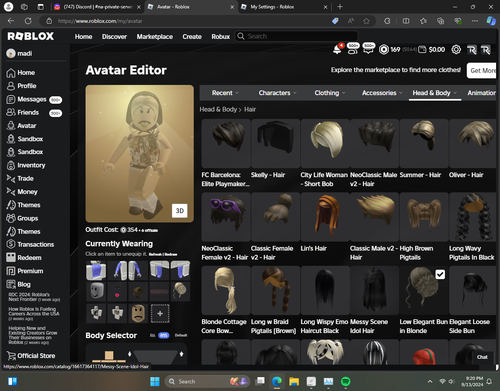Viewport: 500px width, 391px height.
Task: Open Microsoft Edge from the taskbar
Action: pyautogui.click(x=277, y=381)
